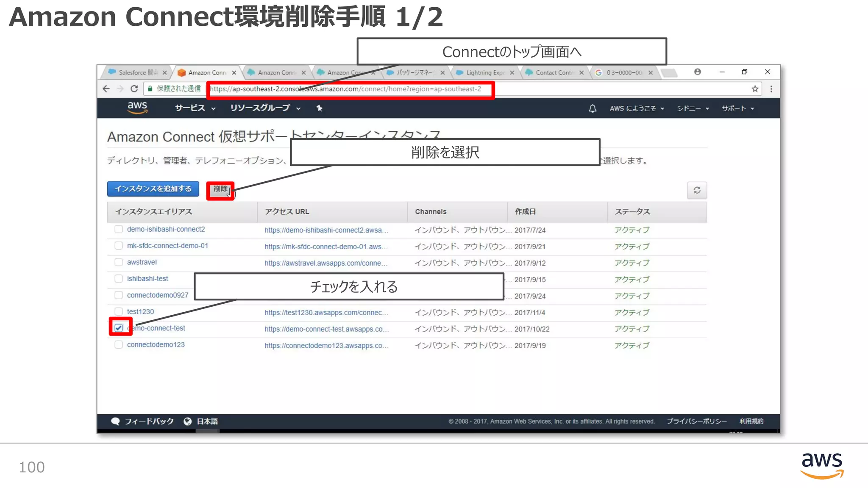Click アクティブ status in test1230 row
Viewport: 868px width, 488px height.
coord(632,313)
